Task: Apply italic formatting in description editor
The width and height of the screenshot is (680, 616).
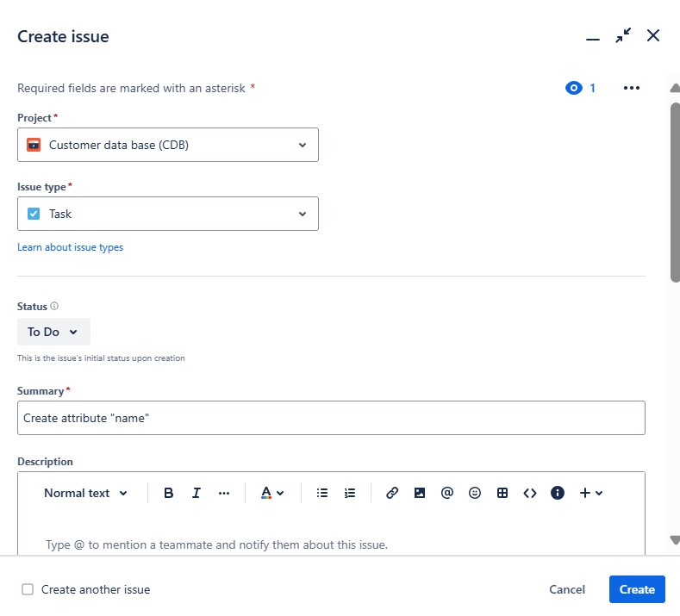Action: tap(197, 493)
